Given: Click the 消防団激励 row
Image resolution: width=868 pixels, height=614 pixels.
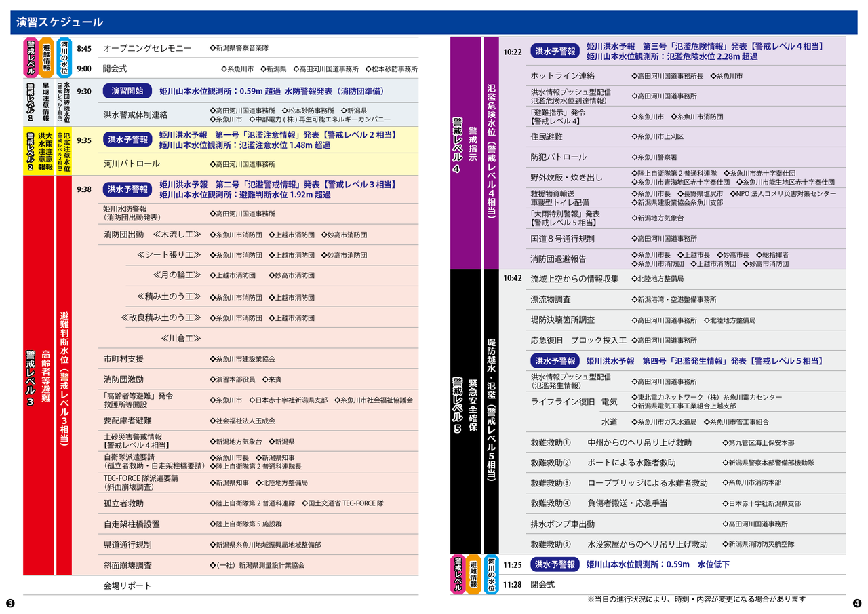Looking at the screenshot, I should click(258, 379).
